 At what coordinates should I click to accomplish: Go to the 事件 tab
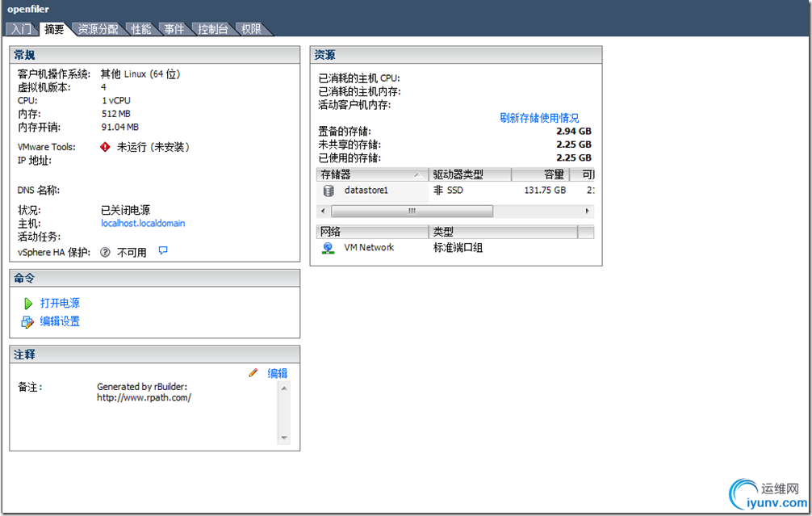click(174, 30)
